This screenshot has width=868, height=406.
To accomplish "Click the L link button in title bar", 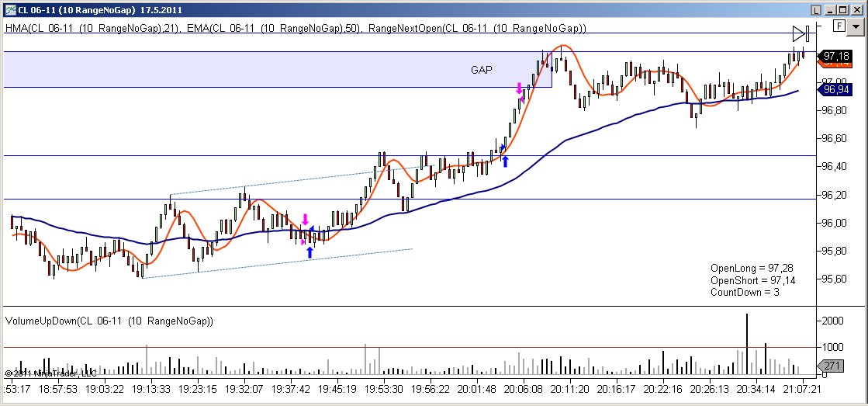I will (x=815, y=10).
